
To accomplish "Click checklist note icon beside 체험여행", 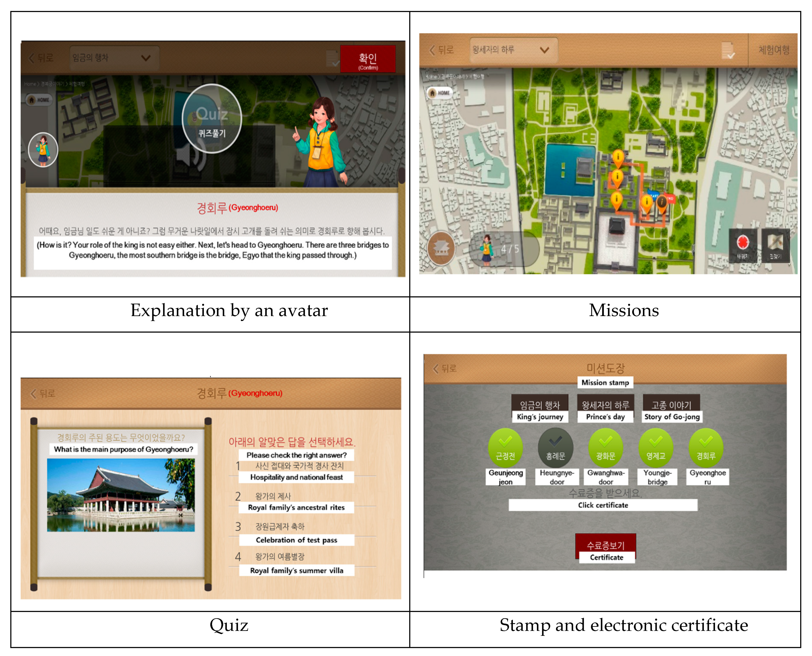I will (x=727, y=51).
